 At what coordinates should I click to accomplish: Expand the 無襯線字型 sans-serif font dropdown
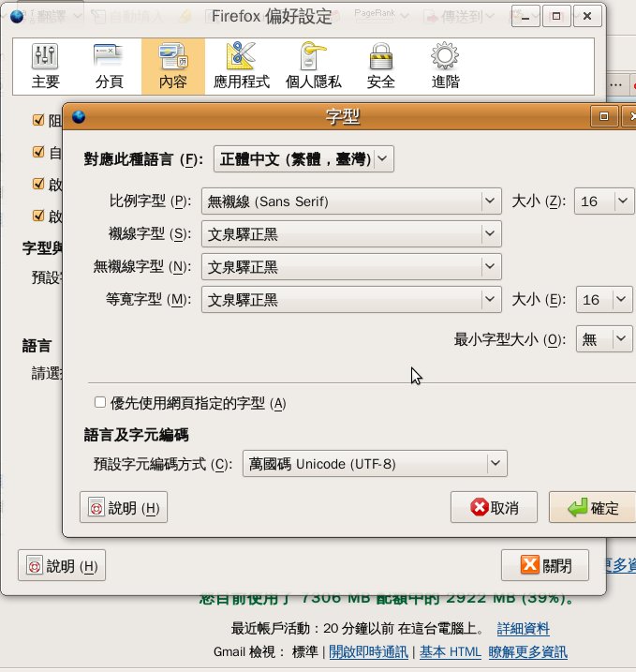(351, 266)
